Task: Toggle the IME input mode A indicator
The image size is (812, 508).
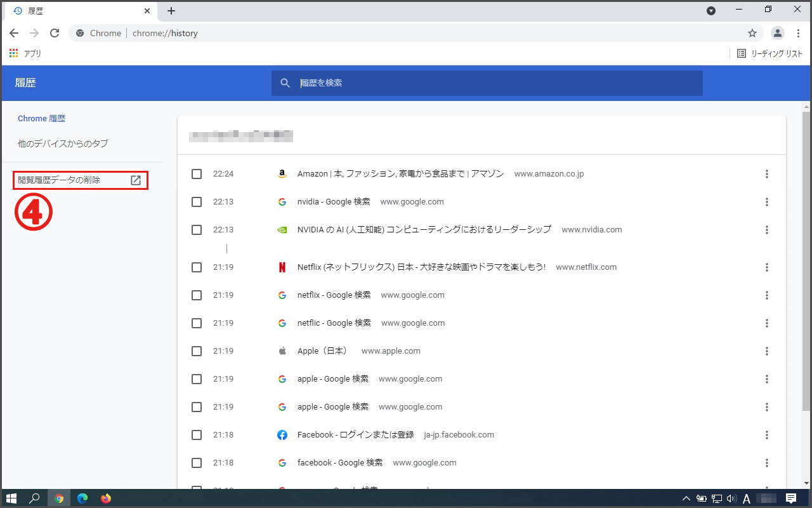Action: pyautogui.click(x=747, y=498)
